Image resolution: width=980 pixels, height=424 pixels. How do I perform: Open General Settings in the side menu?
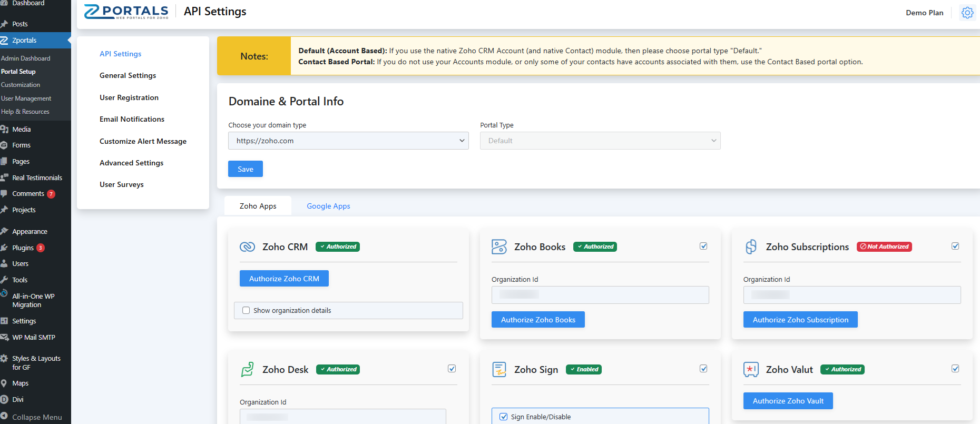[128, 75]
